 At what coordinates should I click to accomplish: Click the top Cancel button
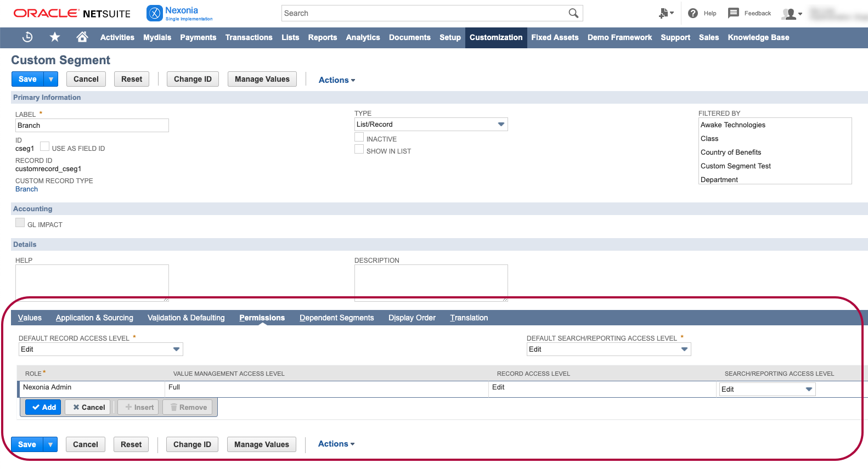86,79
